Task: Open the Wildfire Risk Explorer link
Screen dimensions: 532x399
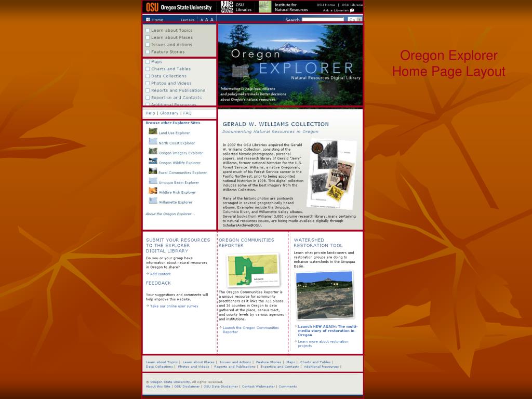Action: pos(177,192)
